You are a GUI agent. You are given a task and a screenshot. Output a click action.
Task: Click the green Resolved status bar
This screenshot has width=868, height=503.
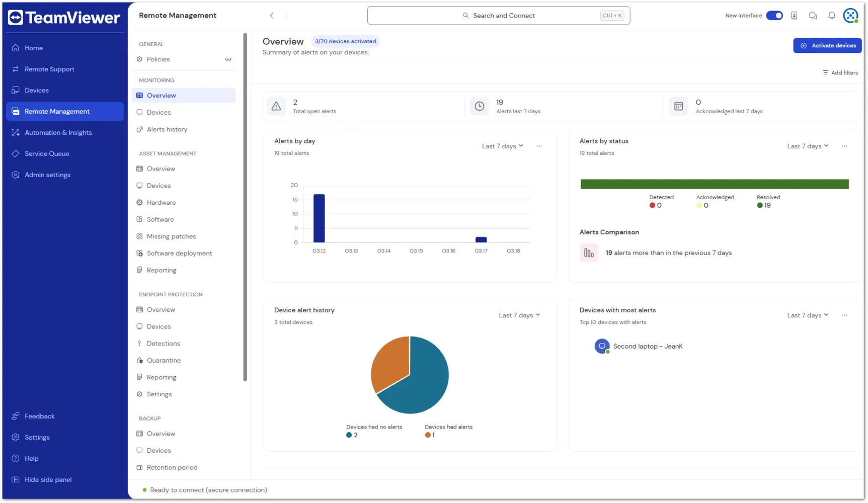[x=715, y=184]
